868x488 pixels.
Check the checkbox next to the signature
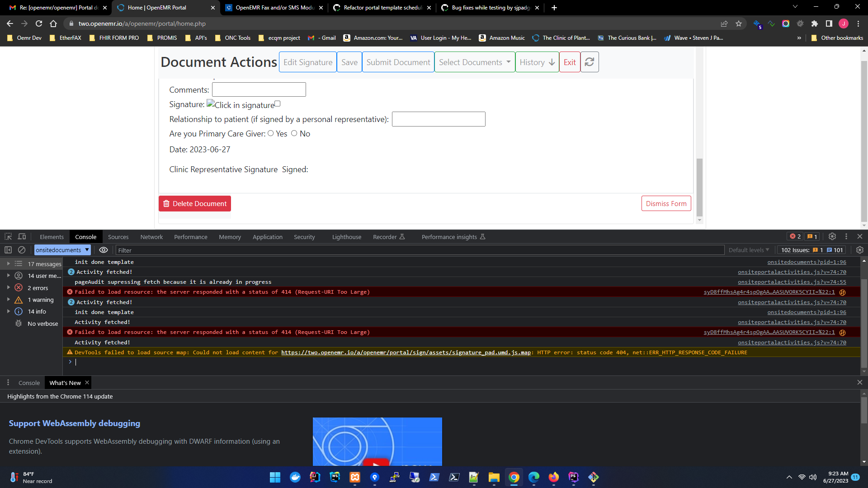click(278, 103)
